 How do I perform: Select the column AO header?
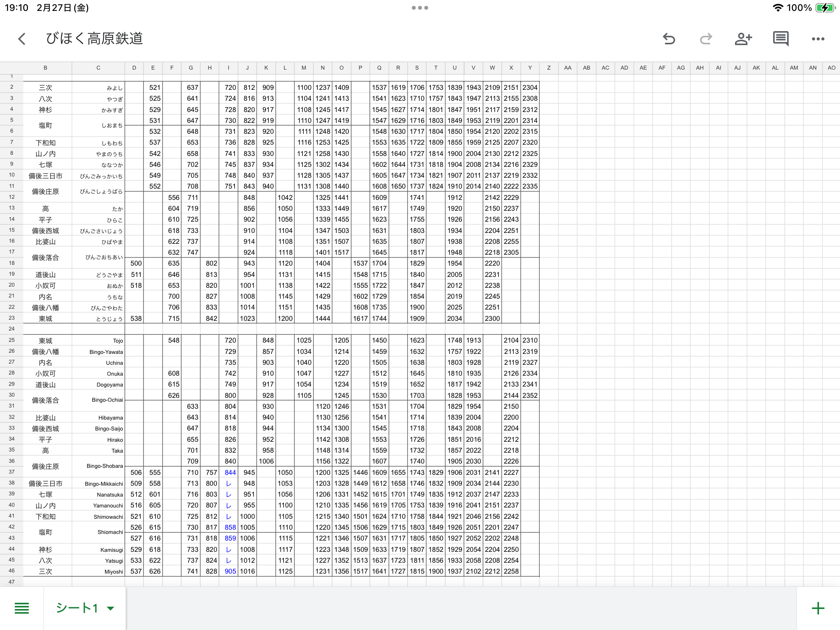pyautogui.click(x=831, y=68)
